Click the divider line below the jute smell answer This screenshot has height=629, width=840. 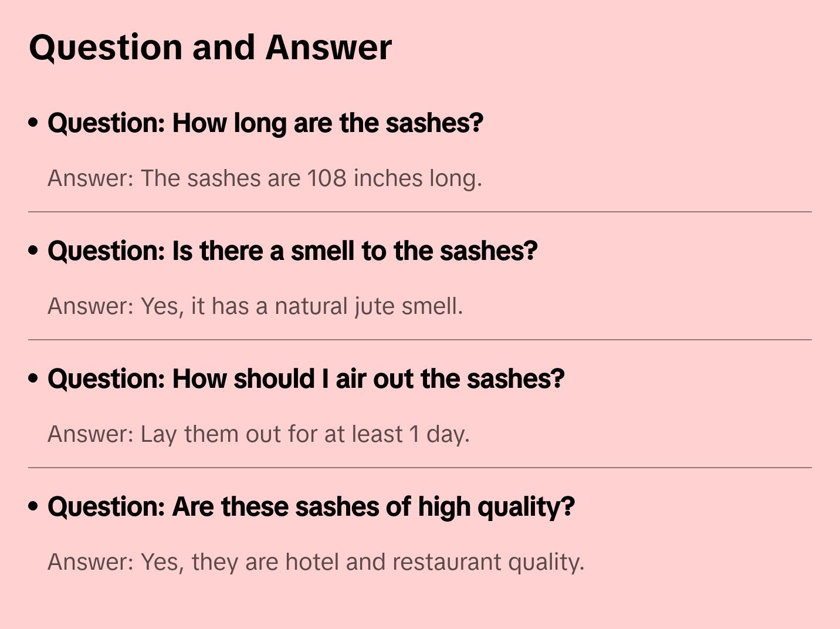pos(420,340)
